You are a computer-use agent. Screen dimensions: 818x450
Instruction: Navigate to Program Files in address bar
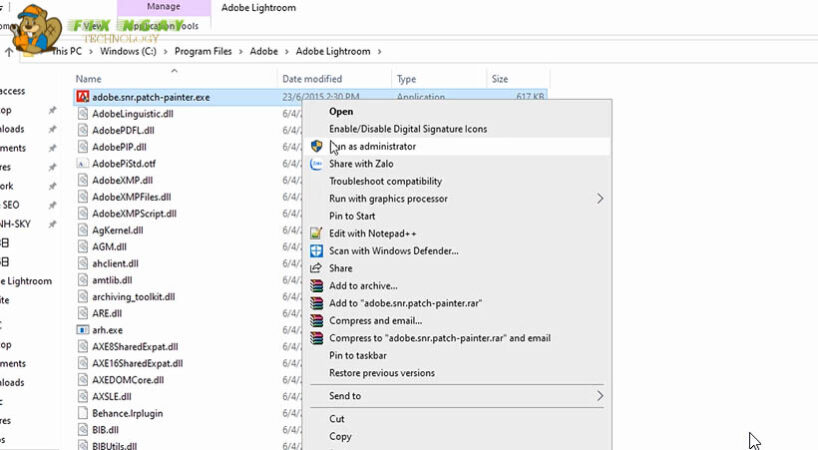click(203, 51)
